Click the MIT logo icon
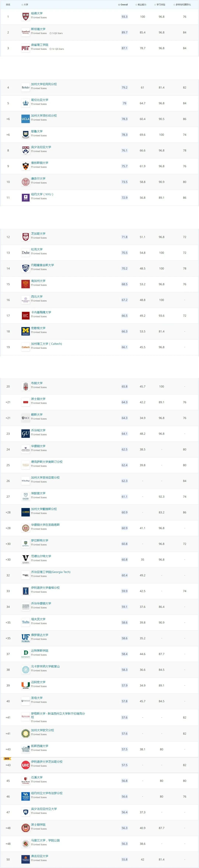199x868 pixels. point(26,48)
